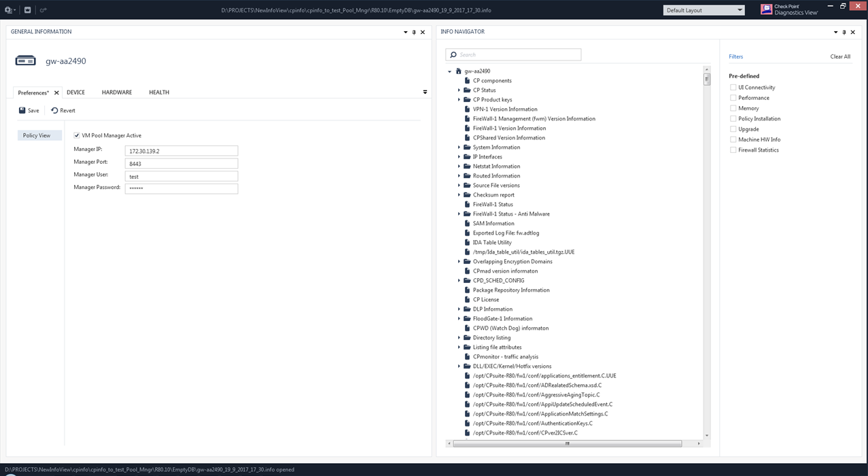
Task: Select the Machine HW Info filter
Action: [x=733, y=139]
